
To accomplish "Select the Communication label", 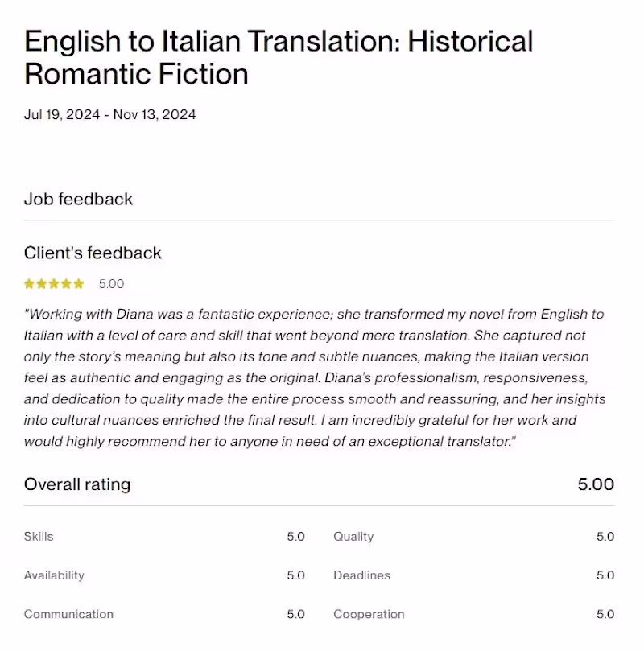I will tap(68, 614).
